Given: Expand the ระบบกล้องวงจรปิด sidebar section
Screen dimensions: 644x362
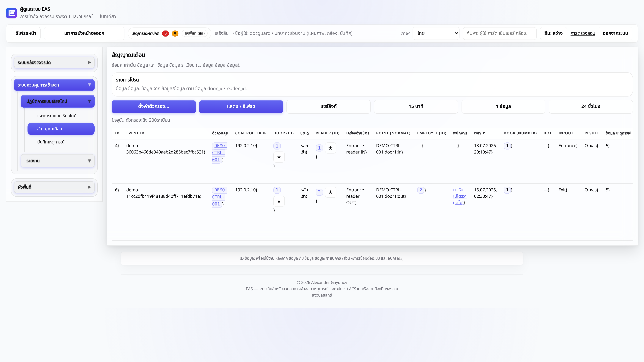Looking at the screenshot, I should pyautogui.click(x=54, y=63).
